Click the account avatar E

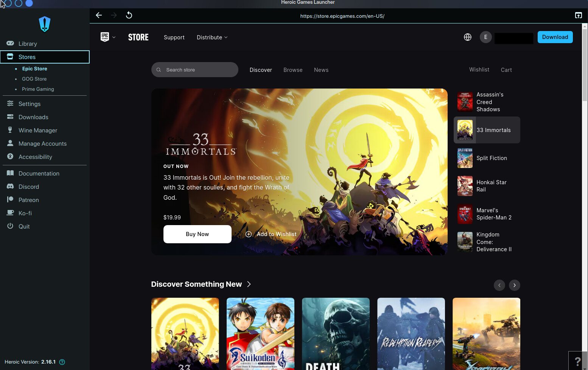486,37
